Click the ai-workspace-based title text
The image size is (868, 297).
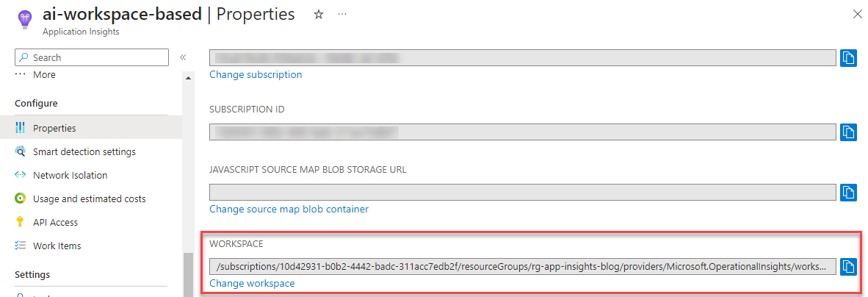pos(123,15)
